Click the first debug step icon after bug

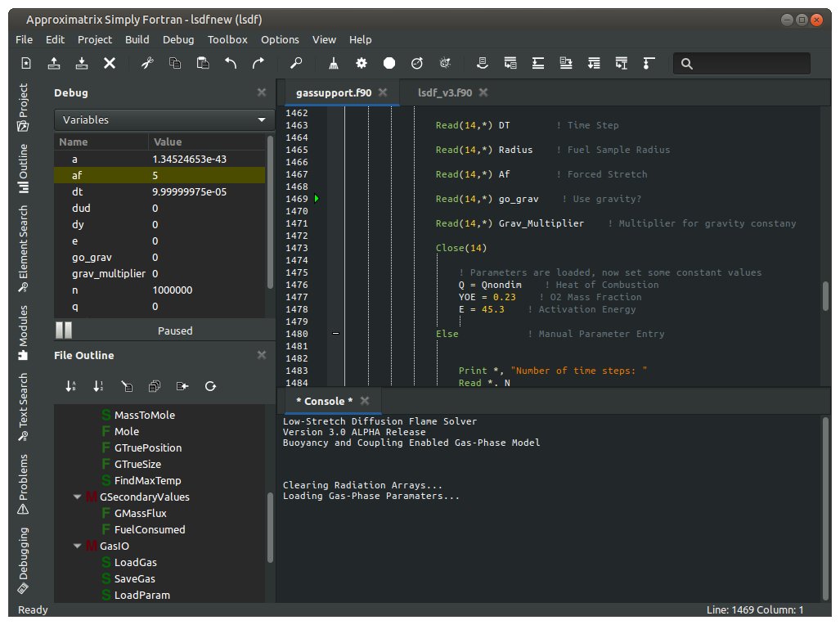pyautogui.click(x=482, y=63)
